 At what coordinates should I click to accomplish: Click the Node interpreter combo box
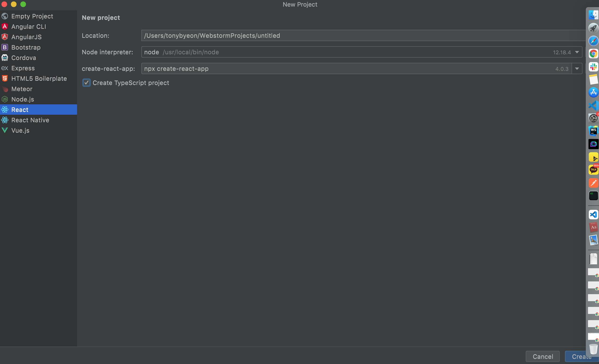click(x=340, y=52)
